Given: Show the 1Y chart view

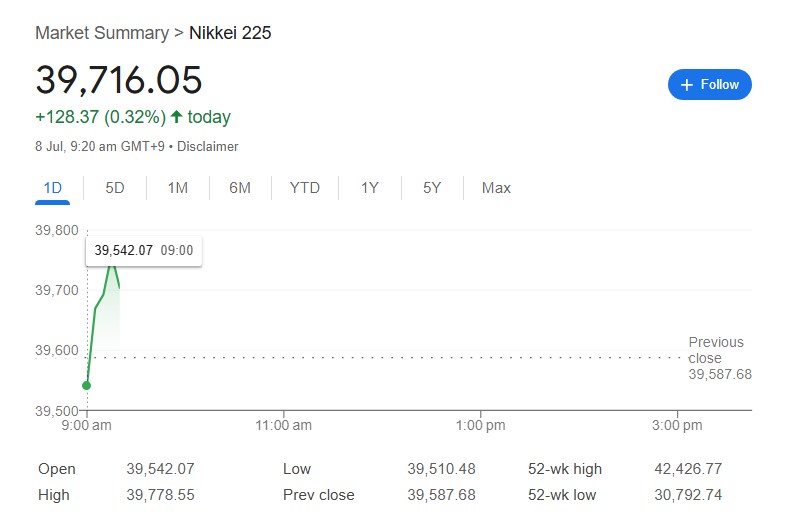Looking at the screenshot, I should coord(369,188).
